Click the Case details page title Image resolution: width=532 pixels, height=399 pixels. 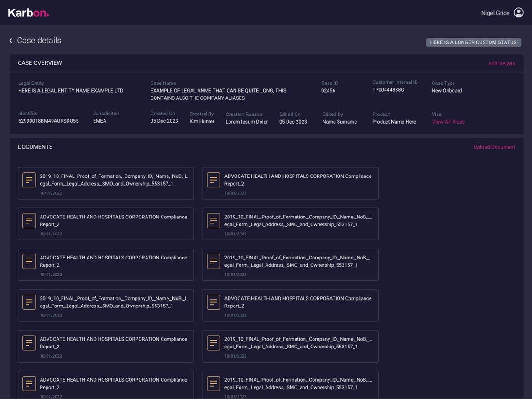pyautogui.click(x=39, y=40)
